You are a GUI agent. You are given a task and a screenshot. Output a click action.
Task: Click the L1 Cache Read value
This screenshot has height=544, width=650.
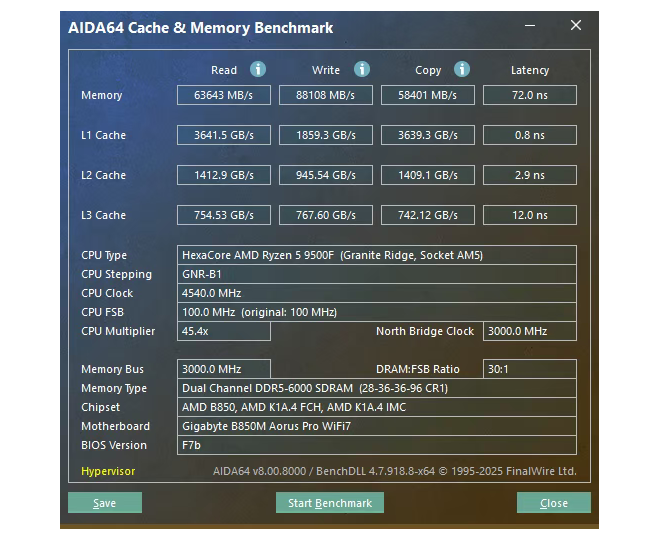pyautogui.click(x=224, y=135)
